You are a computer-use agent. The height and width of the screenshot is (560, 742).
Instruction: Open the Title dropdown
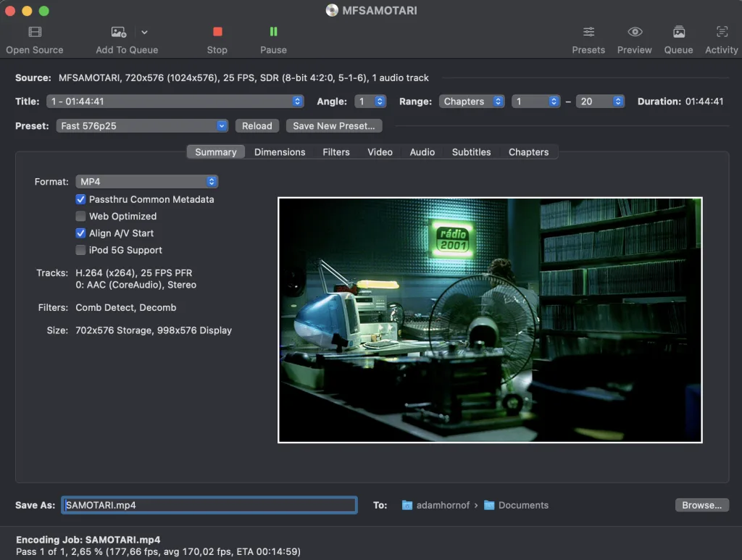175,101
